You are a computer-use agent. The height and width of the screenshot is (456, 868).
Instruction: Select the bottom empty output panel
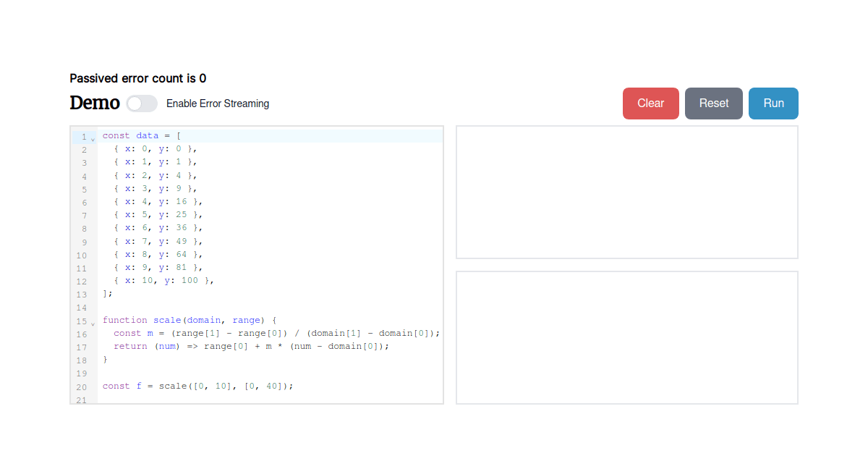626,337
